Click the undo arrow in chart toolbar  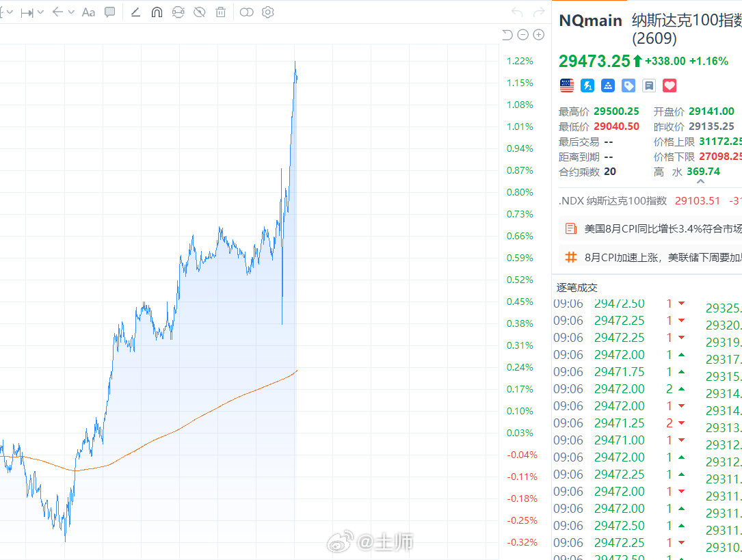point(517,12)
